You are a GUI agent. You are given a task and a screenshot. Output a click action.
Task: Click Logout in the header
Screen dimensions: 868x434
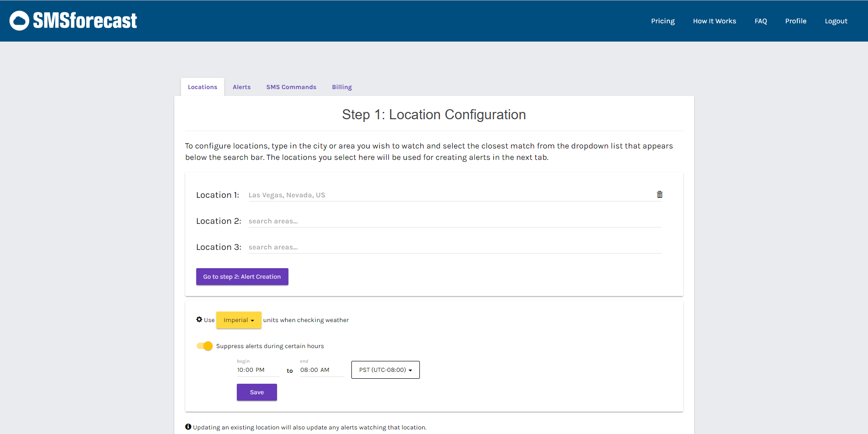point(836,21)
